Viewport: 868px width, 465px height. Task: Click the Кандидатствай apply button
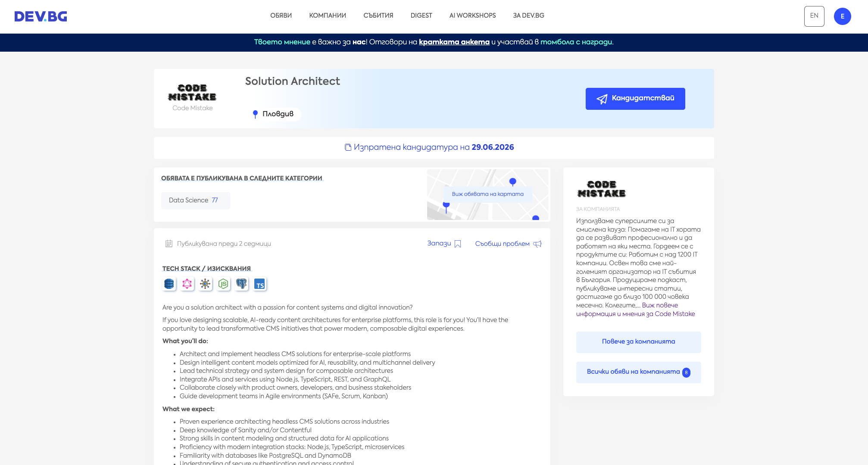pos(635,99)
